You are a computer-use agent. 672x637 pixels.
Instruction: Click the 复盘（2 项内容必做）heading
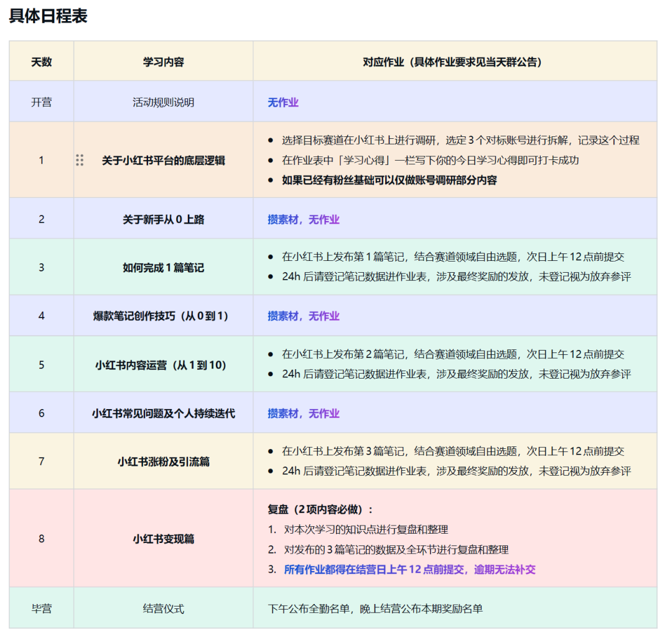(320, 509)
